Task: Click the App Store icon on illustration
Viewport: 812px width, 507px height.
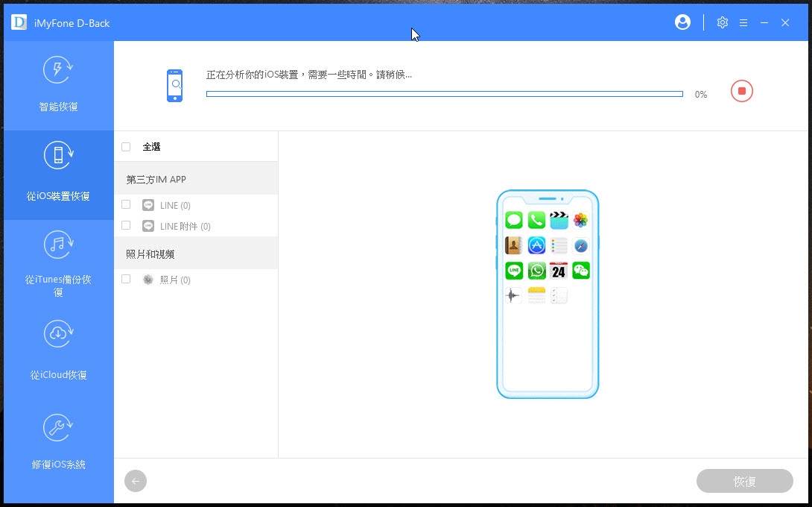Action: tap(536, 245)
